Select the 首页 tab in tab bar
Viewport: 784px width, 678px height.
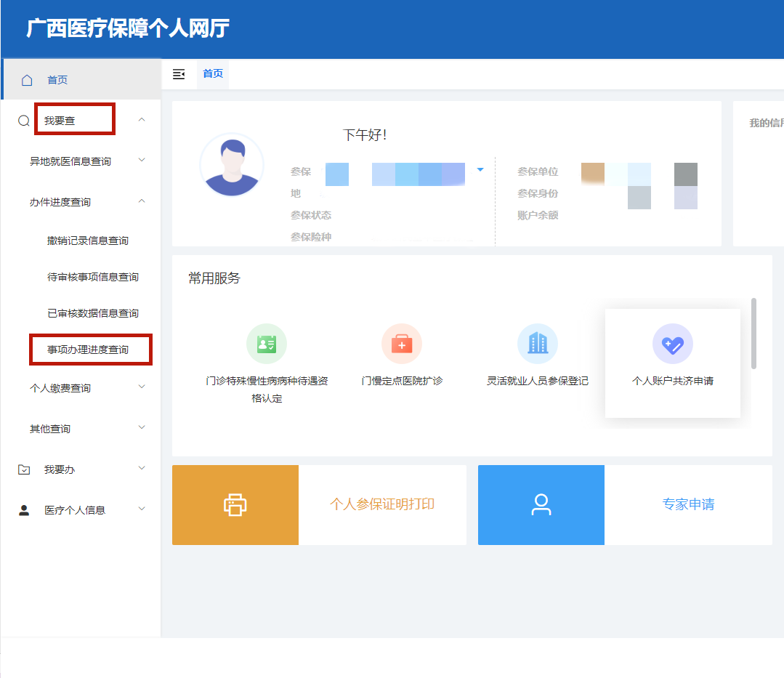(x=213, y=74)
